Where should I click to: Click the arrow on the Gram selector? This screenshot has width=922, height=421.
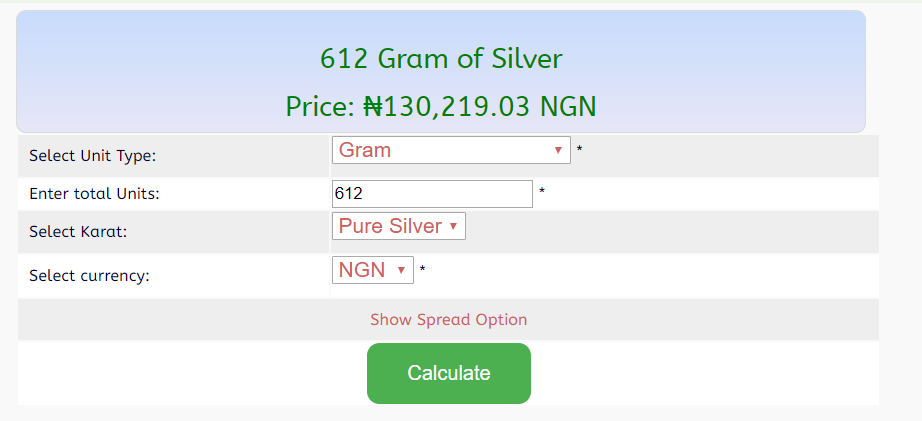(558, 151)
